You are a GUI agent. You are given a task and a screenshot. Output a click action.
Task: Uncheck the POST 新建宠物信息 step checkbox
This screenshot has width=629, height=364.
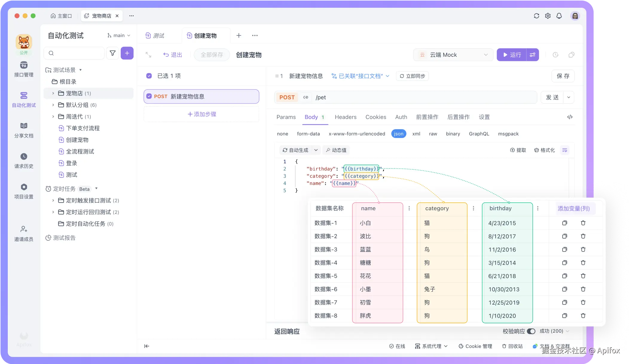[149, 96]
